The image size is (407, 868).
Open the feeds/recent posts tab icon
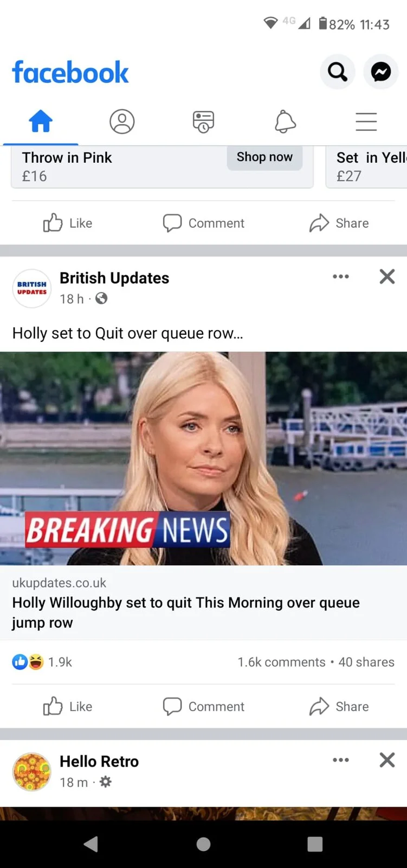point(203,122)
